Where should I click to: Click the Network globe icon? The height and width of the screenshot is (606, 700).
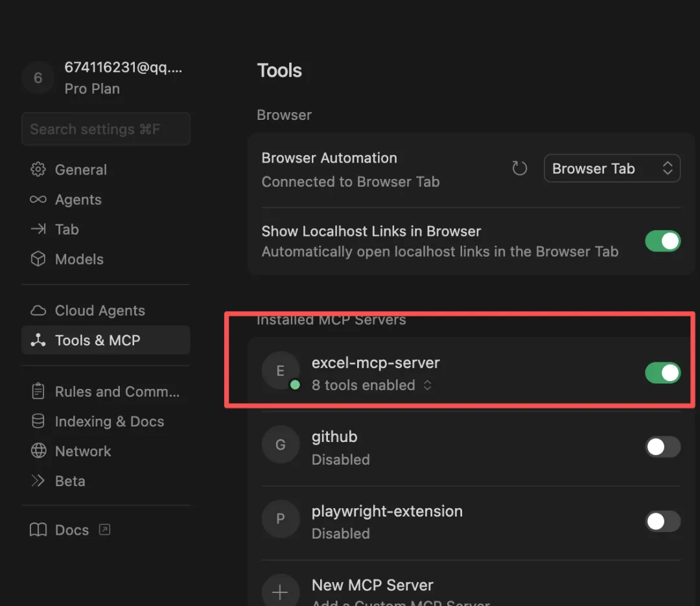point(38,451)
